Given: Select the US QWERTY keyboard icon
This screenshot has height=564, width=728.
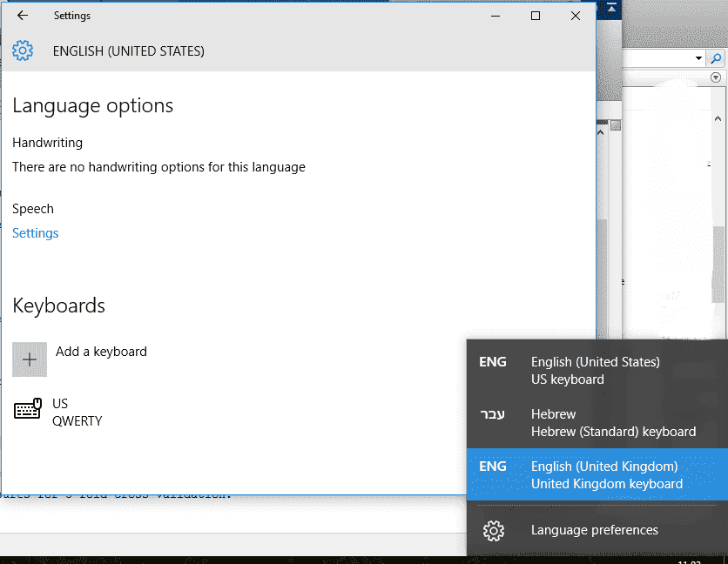Looking at the screenshot, I should [x=28, y=408].
